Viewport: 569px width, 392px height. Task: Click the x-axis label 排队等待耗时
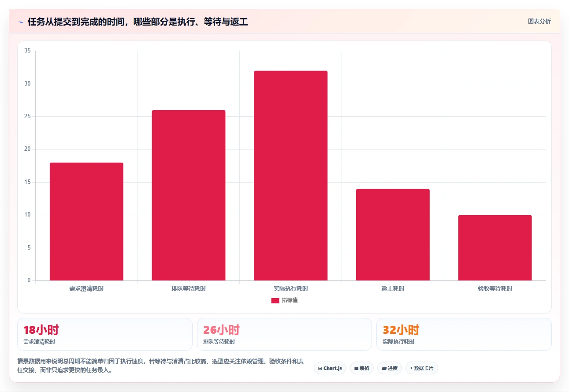[x=189, y=289]
